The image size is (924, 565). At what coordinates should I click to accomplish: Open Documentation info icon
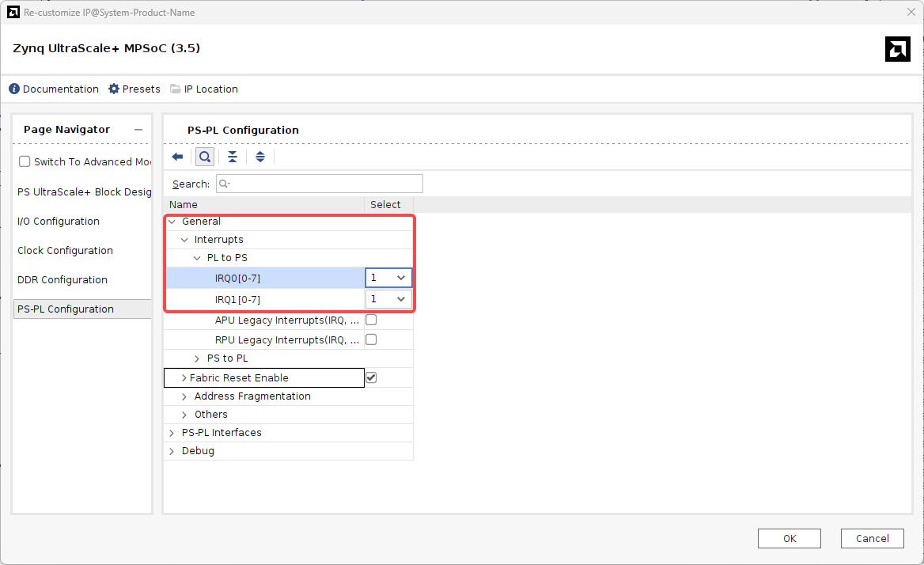(x=14, y=89)
